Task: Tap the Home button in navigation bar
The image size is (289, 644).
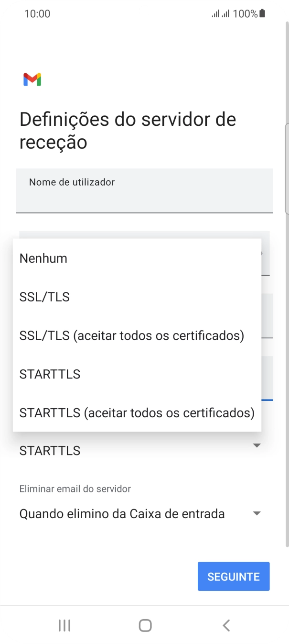Action: [x=144, y=624]
